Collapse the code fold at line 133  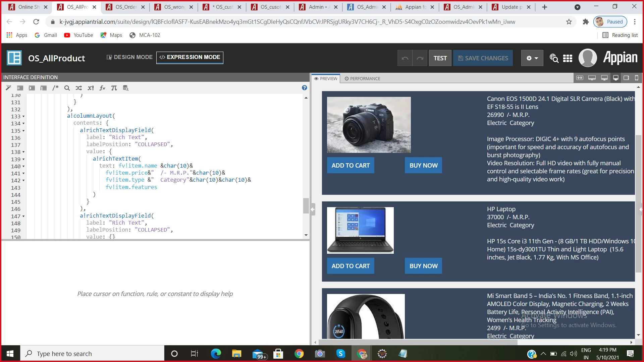23,117
